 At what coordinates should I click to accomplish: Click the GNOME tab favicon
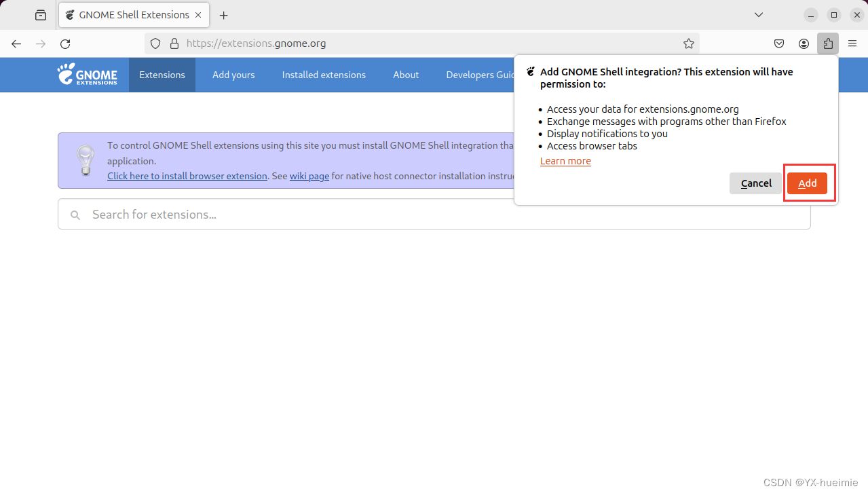[70, 15]
